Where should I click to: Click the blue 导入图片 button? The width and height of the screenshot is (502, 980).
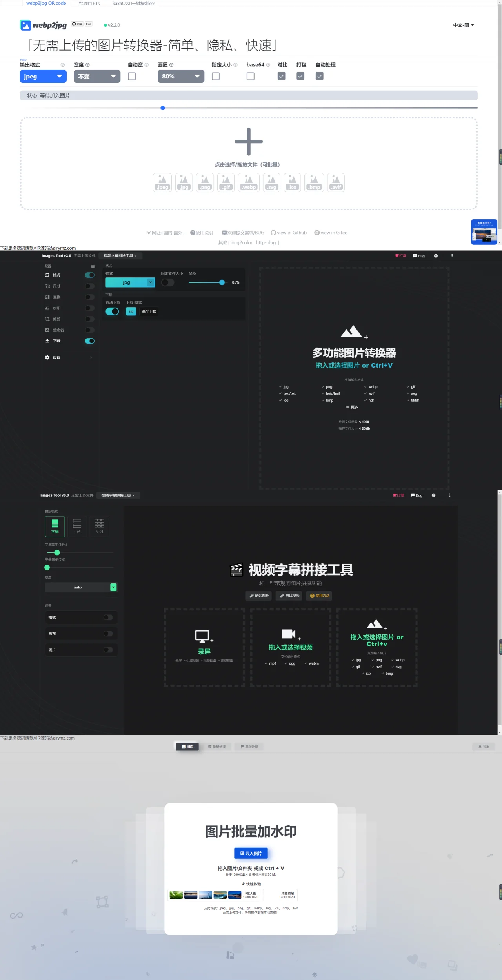pyautogui.click(x=251, y=853)
